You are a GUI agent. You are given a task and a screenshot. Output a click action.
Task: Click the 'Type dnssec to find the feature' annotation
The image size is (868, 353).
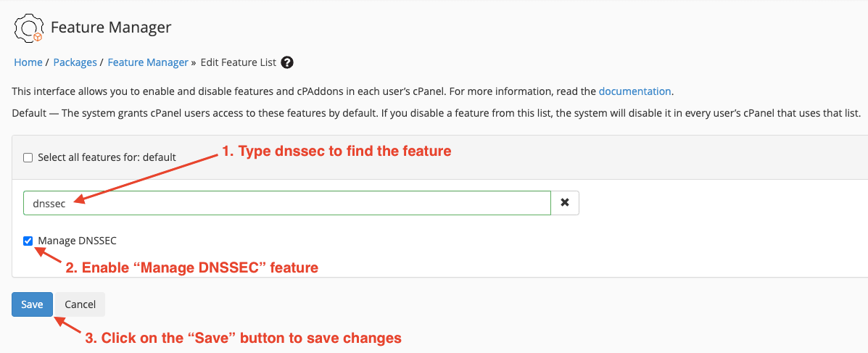[336, 151]
